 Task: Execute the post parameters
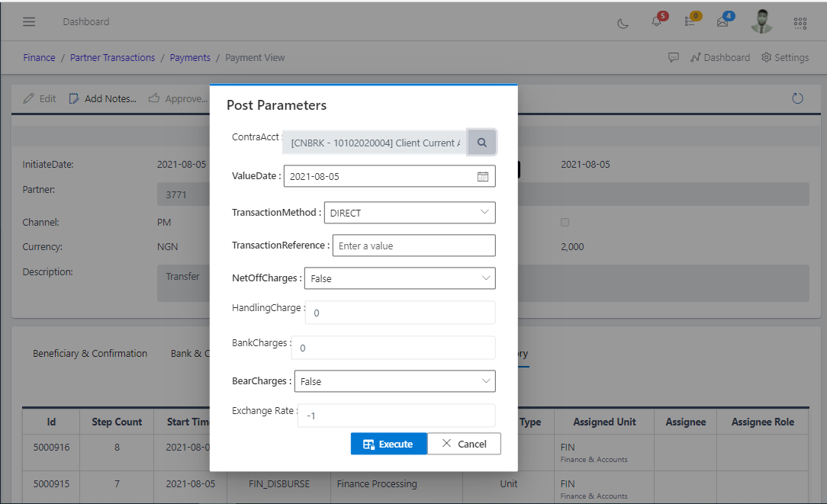[x=388, y=443]
